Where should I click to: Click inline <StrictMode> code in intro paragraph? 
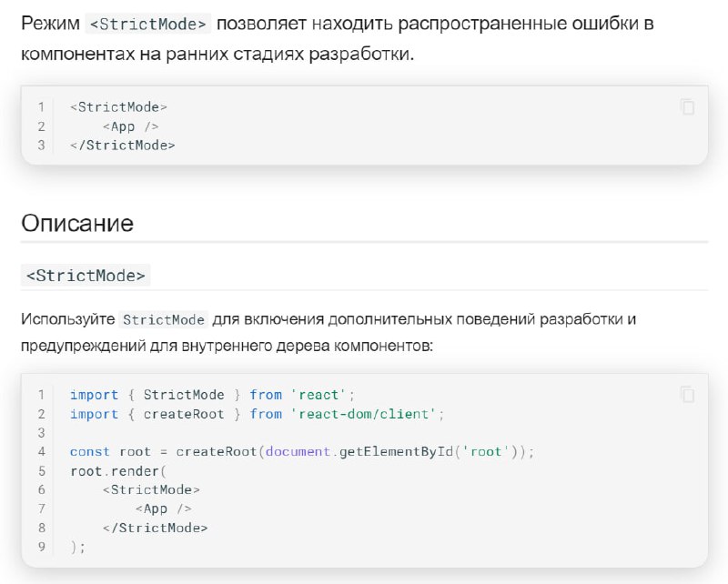click(x=148, y=24)
